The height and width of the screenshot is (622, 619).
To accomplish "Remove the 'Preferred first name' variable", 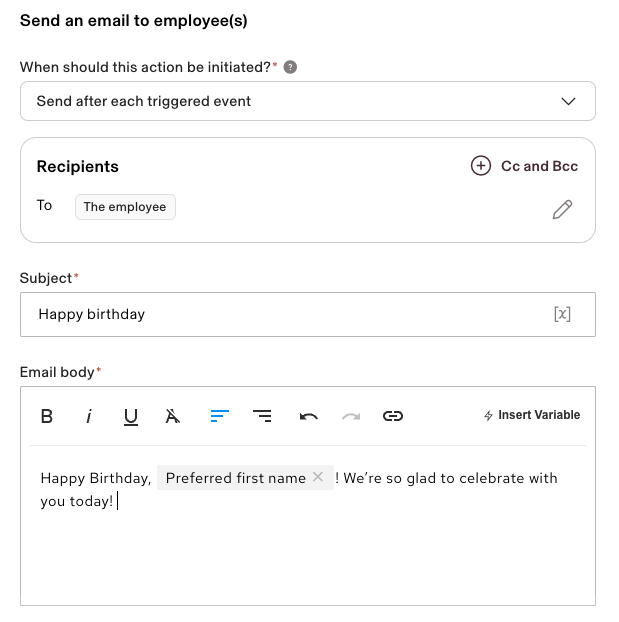I will pyautogui.click(x=318, y=478).
